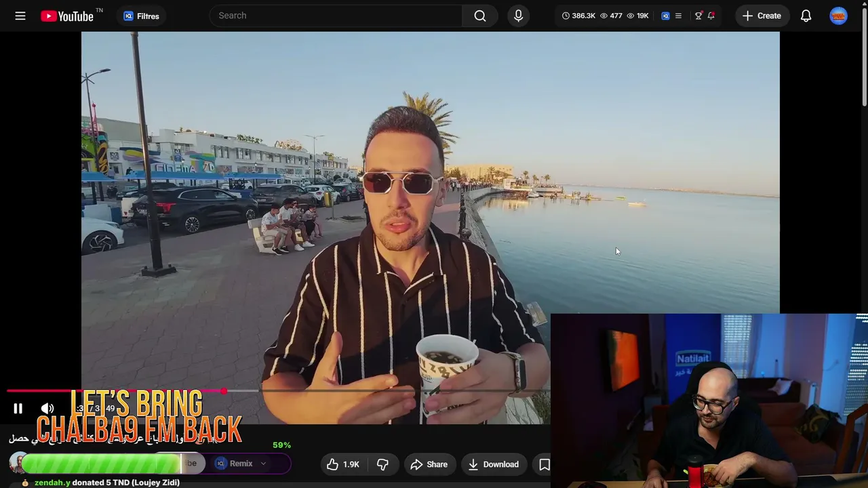Open YouTube notifications bell

pyautogui.click(x=806, y=16)
